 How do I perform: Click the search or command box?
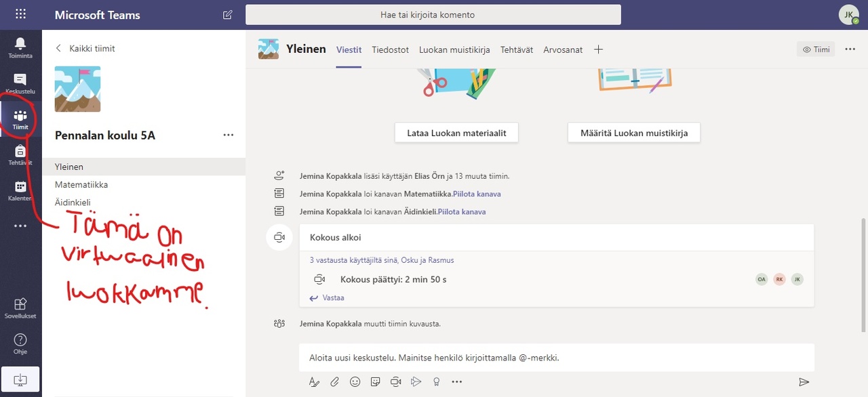pyautogui.click(x=433, y=14)
